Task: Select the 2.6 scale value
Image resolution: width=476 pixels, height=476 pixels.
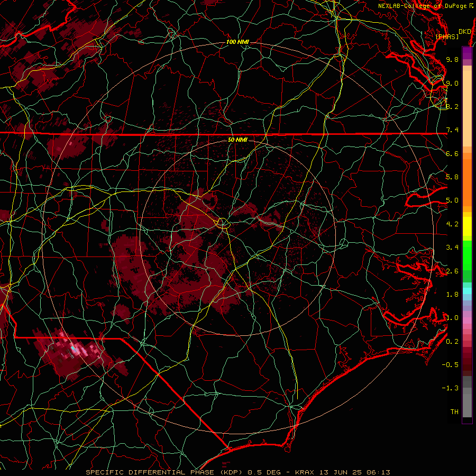Action: click(x=452, y=271)
